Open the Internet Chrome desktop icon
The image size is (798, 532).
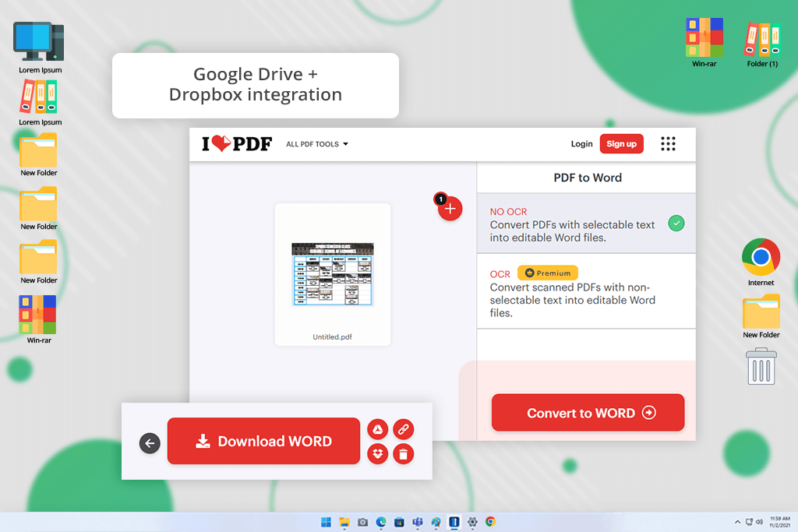pos(761,262)
